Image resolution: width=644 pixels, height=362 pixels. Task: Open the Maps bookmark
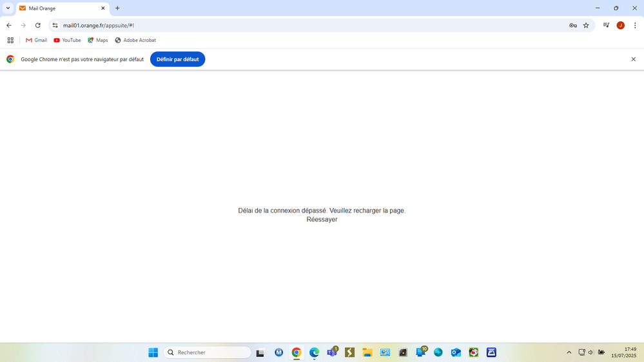98,40
